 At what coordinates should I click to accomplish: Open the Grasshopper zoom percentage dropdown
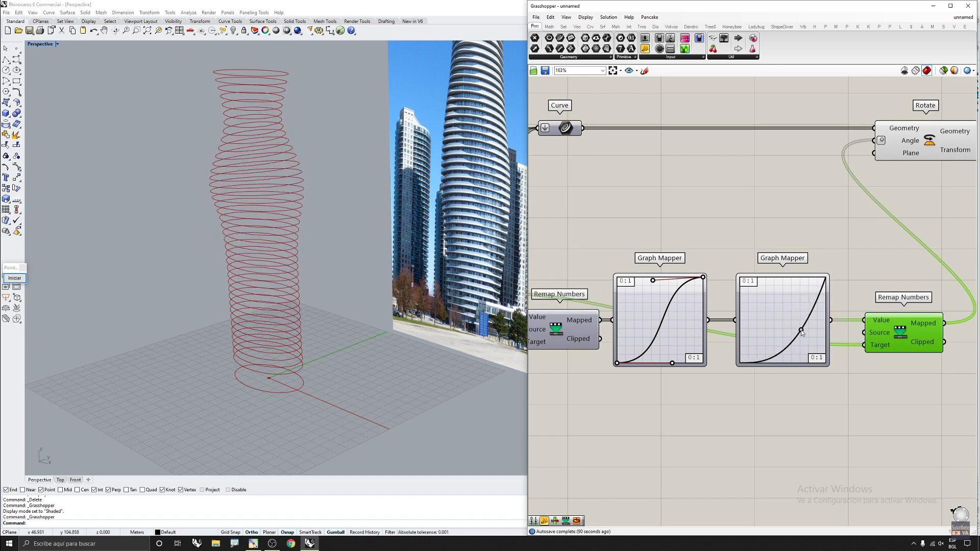click(602, 70)
